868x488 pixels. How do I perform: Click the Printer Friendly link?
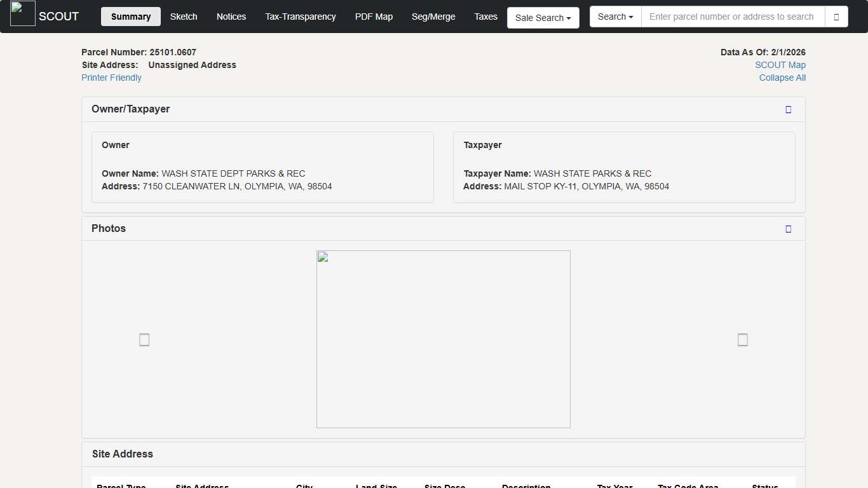point(111,78)
